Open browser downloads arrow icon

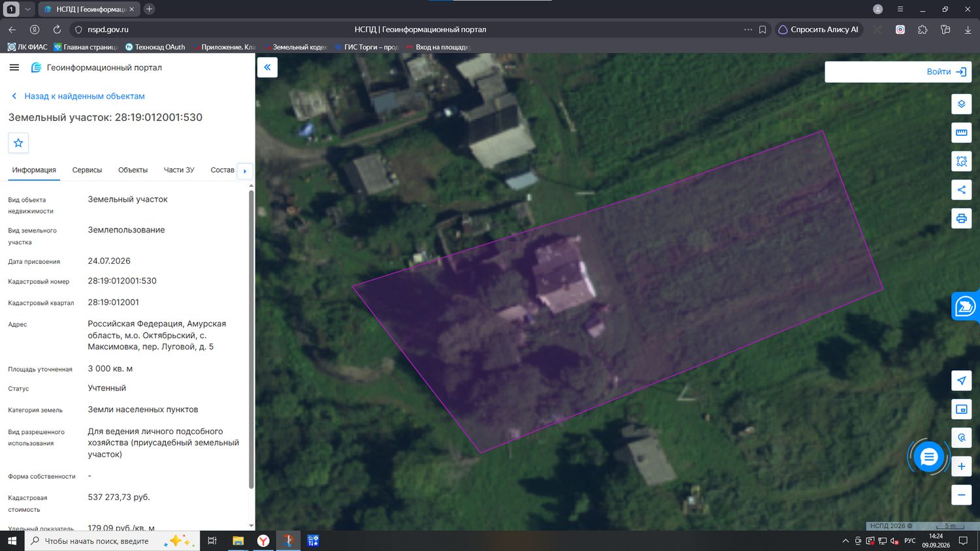tap(968, 29)
